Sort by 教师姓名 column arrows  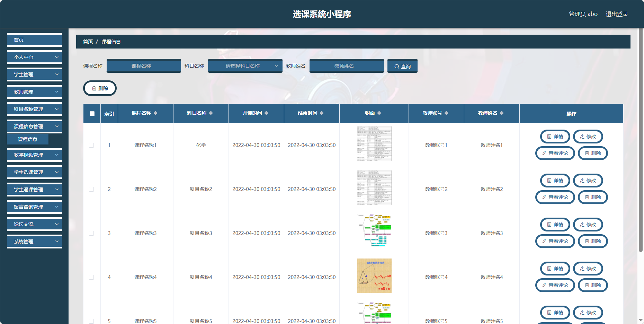coord(502,113)
